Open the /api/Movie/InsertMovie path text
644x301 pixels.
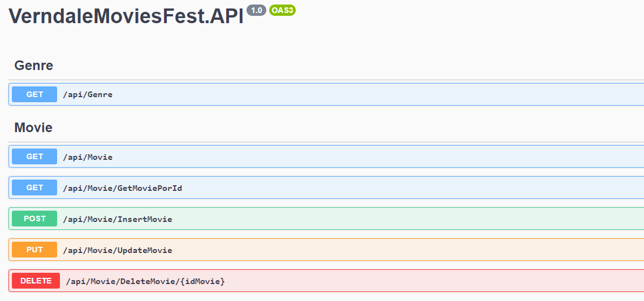pyautogui.click(x=118, y=219)
